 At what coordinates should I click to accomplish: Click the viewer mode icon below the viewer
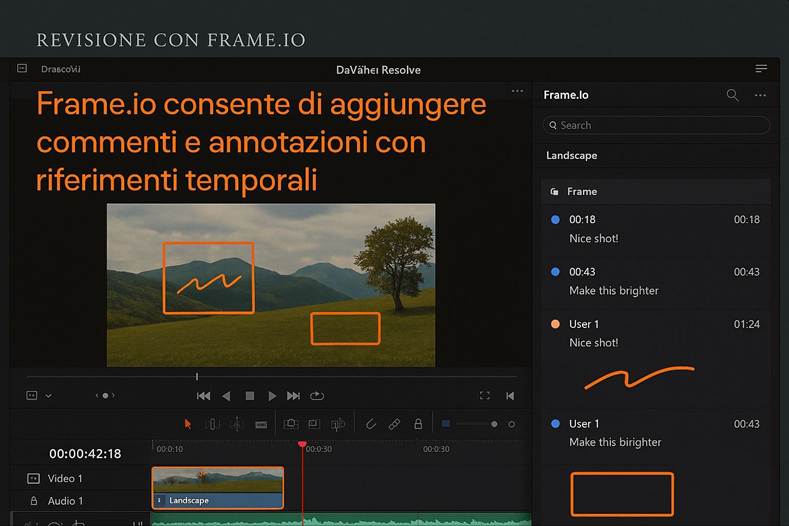32,396
